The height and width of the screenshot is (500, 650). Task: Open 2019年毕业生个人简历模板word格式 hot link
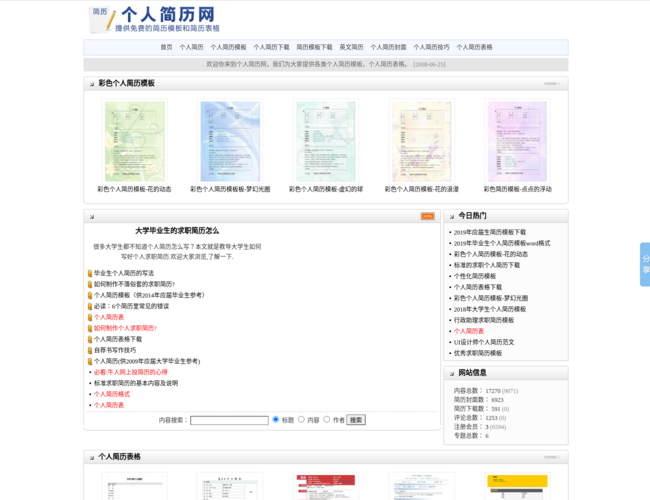click(x=502, y=243)
